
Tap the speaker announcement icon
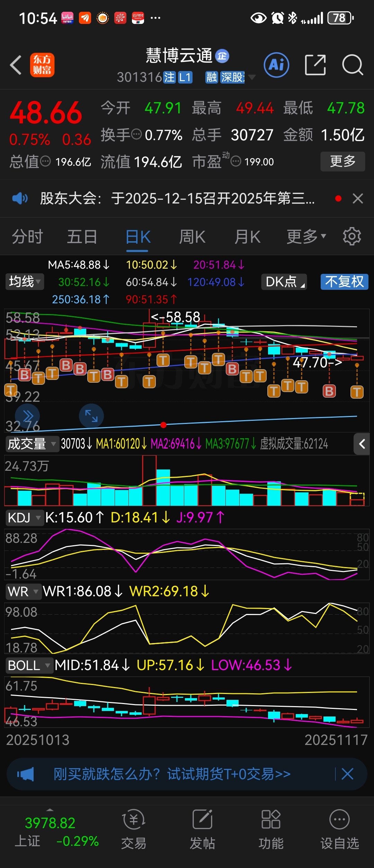(20, 198)
